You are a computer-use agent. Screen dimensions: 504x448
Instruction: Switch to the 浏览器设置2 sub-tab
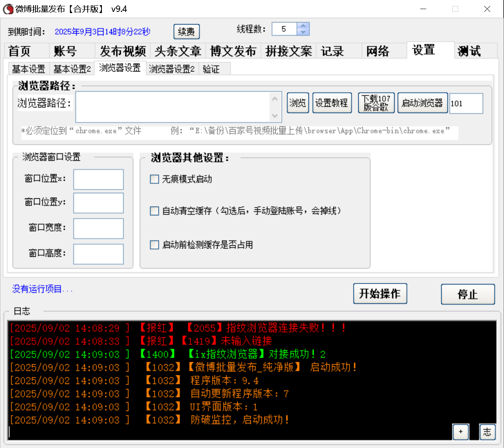(171, 68)
